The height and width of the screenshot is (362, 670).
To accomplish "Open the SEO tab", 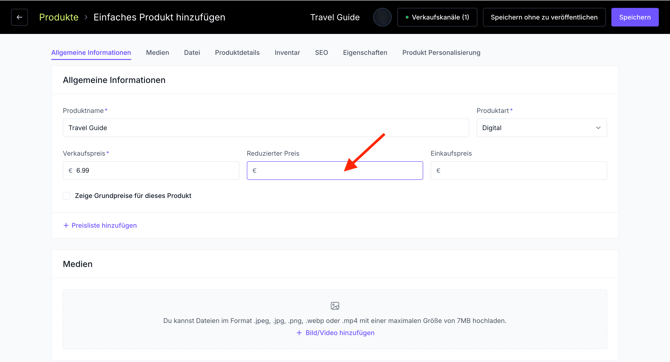I will coord(321,53).
